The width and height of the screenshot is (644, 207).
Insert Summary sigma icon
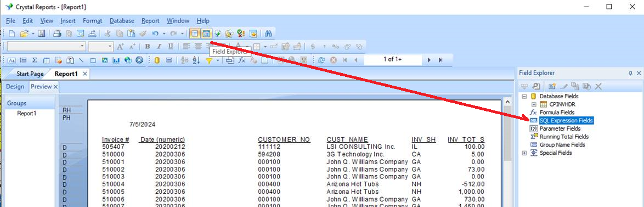(35, 60)
